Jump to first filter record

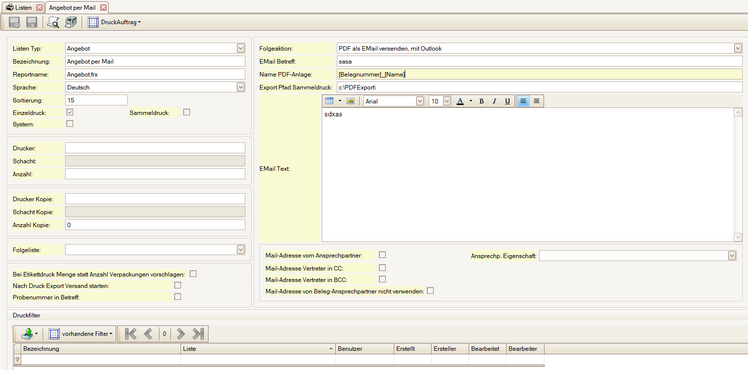[130, 334]
